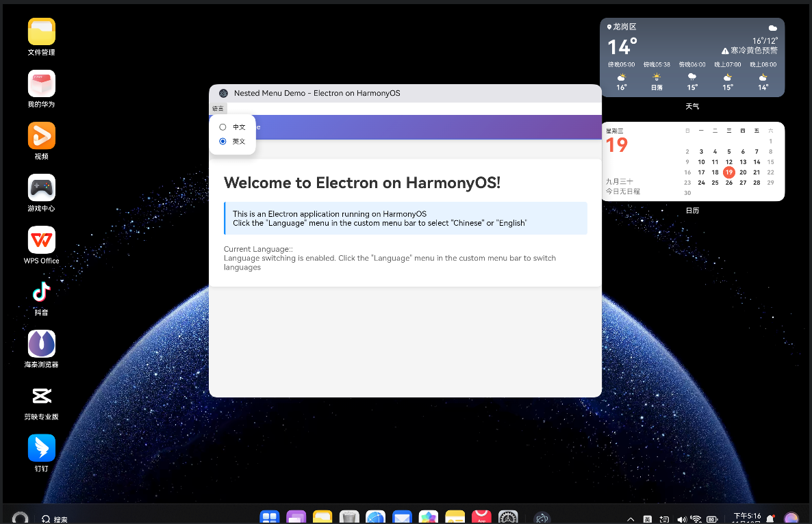Open the taskbar clock showing 下午5:16
The width and height of the screenshot is (812, 524).
pyautogui.click(x=747, y=517)
